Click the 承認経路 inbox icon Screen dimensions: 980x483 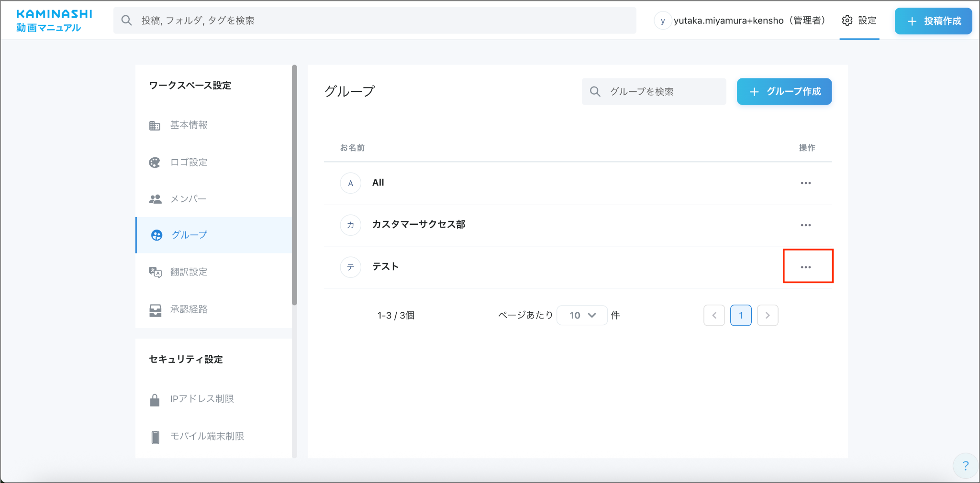(x=155, y=310)
